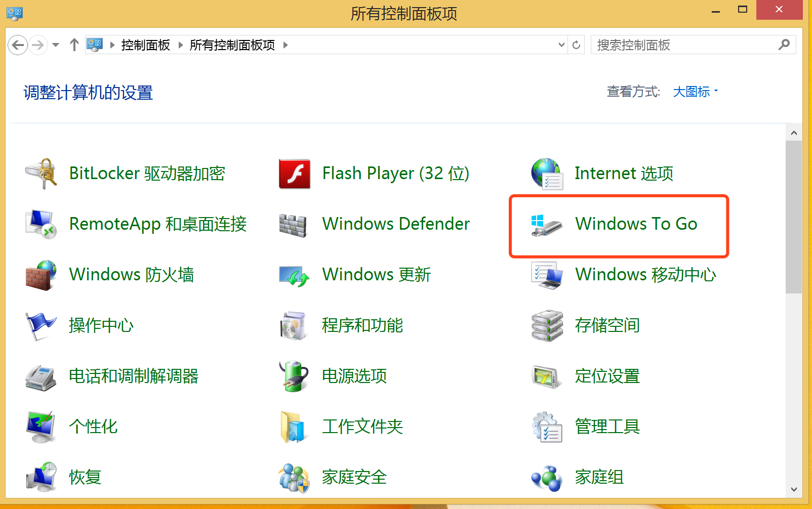Open the 个性化 text link
812x509 pixels.
pyautogui.click(x=93, y=427)
